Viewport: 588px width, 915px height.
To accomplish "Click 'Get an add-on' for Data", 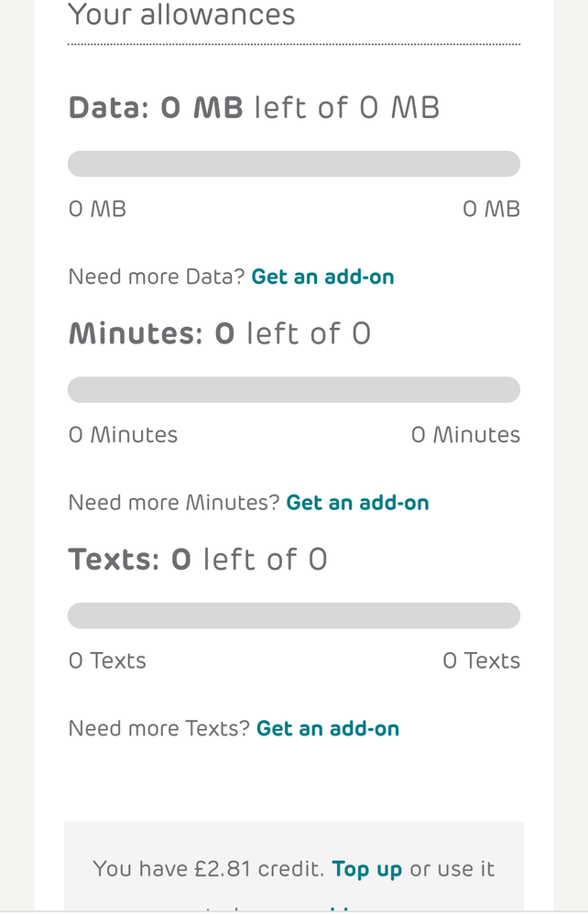I will point(323,276).
